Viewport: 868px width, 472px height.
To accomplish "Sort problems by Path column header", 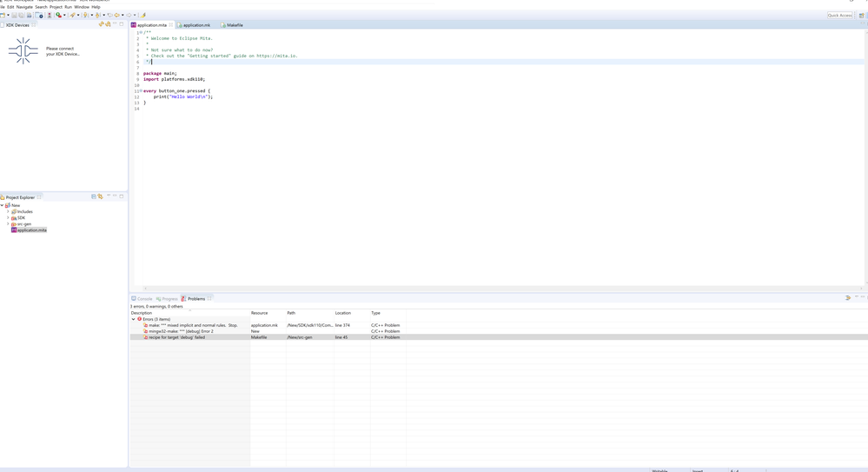I will tap(310, 313).
